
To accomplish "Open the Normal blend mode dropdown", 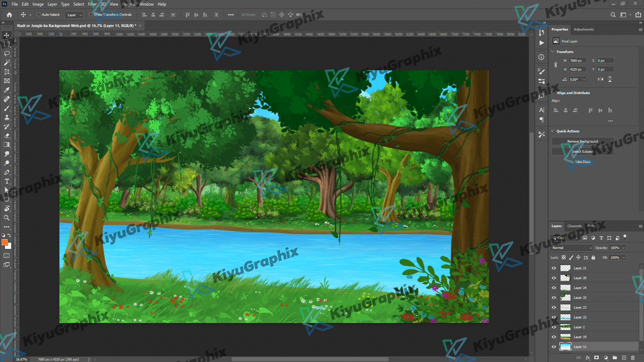I will click(572, 248).
